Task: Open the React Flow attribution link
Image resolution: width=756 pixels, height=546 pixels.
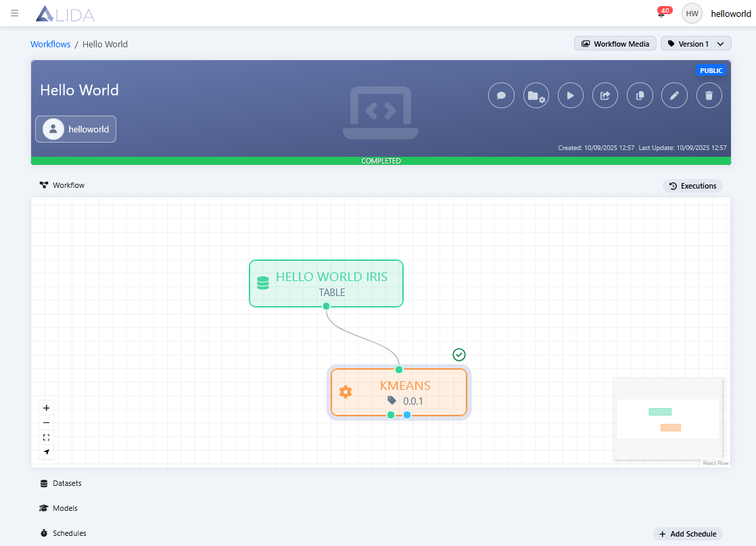Action: tap(715, 463)
